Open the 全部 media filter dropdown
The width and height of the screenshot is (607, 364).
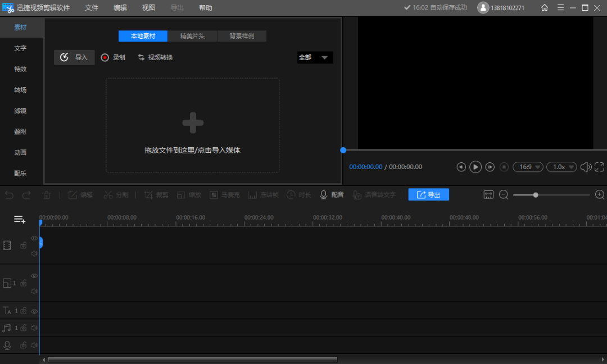click(314, 57)
